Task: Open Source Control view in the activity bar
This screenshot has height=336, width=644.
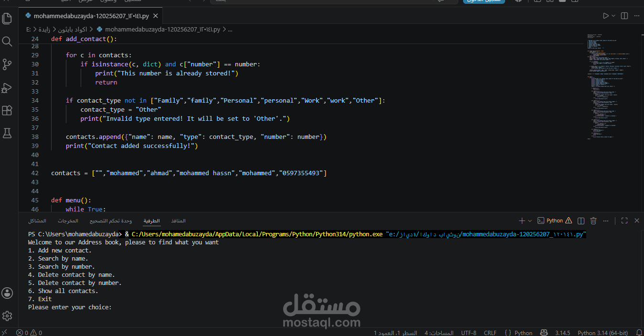Action: (x=7, y=64)
